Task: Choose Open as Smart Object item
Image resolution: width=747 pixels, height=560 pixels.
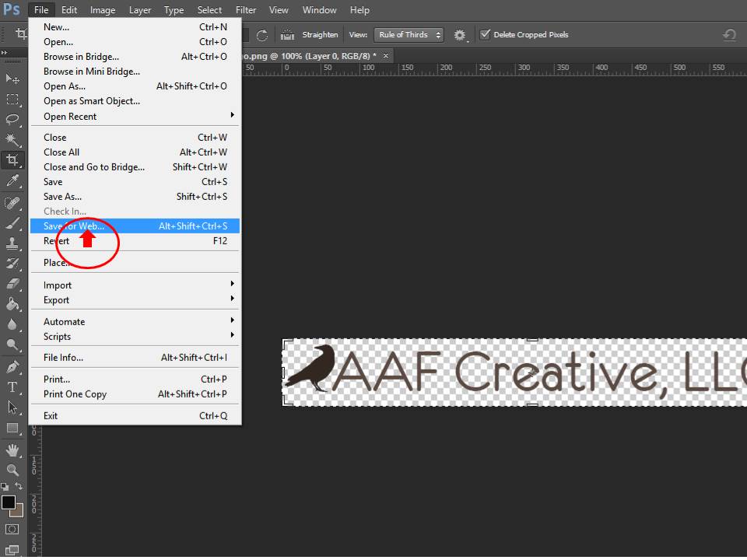Action: pyautogui.click(x=135, y=101)
